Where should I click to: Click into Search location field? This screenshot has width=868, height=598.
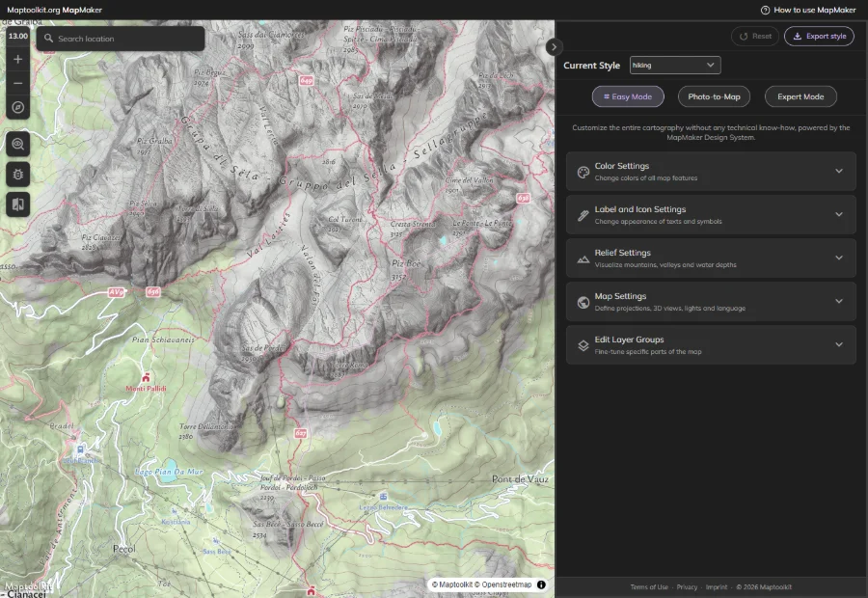coord(121,39)
